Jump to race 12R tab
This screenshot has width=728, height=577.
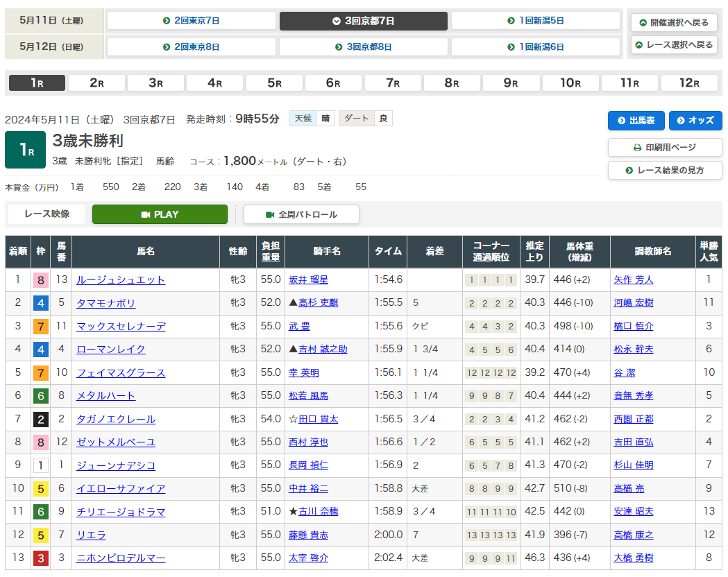tap(688, 83)
